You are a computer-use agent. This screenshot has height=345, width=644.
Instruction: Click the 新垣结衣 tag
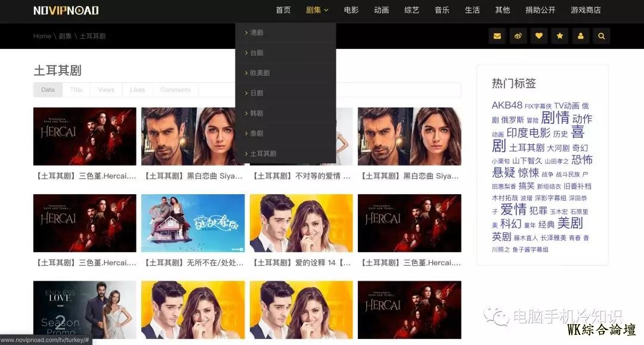549,187
